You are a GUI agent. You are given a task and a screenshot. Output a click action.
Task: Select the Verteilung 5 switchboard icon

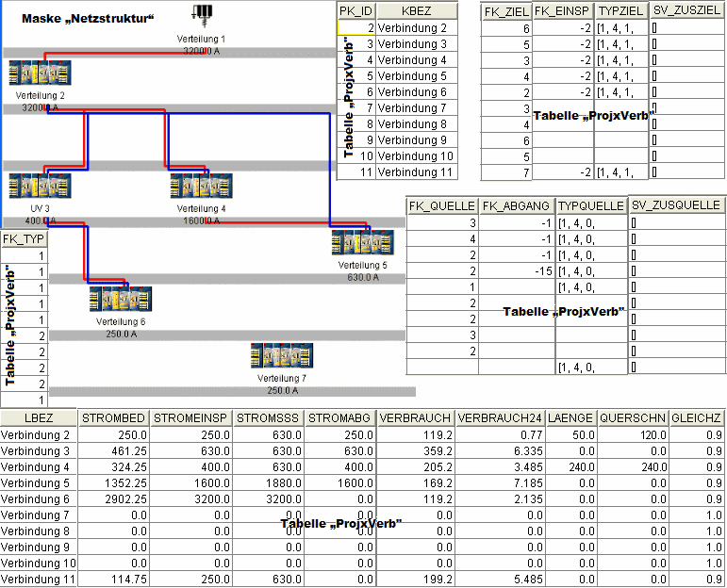coord(362,243)
